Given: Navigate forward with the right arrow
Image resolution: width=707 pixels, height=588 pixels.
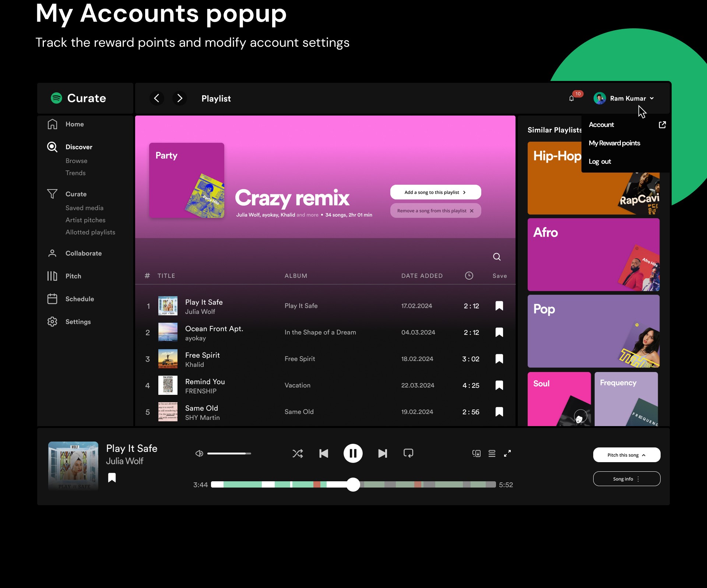Looking at the screenshot, I should point(180,98).
